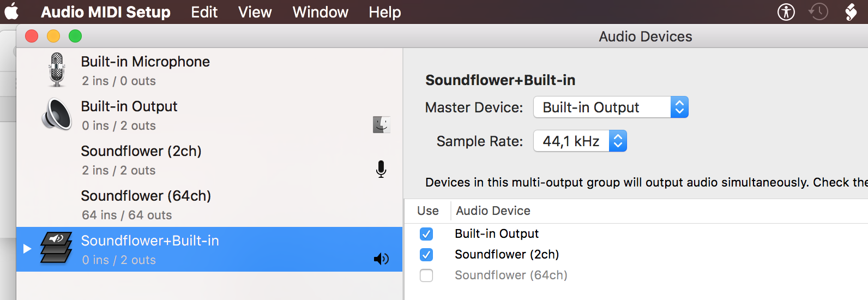868x300 pixels.
Task: Click the Built-in Output speaker icon
Action: [57, 115]
